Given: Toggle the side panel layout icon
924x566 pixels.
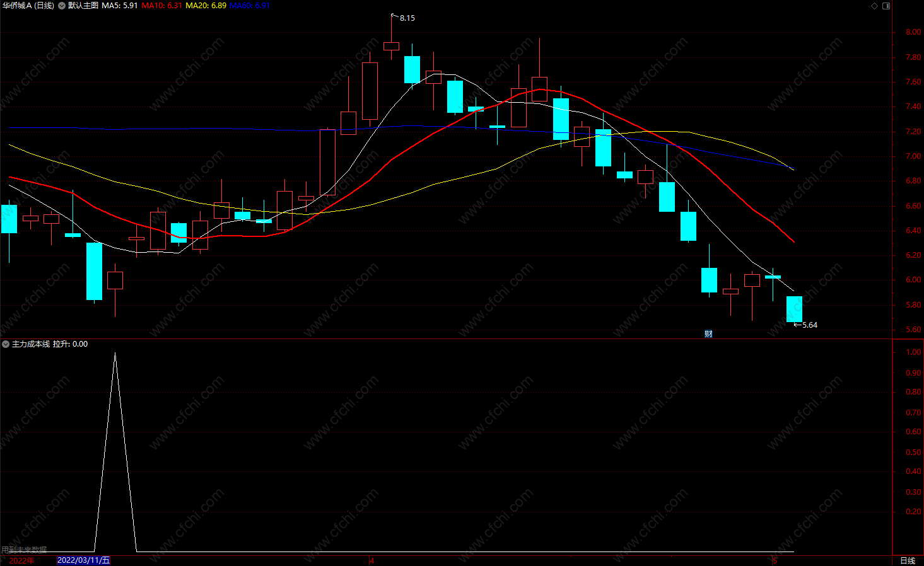Looking at the screenshot, I should (x=886, y=6).
